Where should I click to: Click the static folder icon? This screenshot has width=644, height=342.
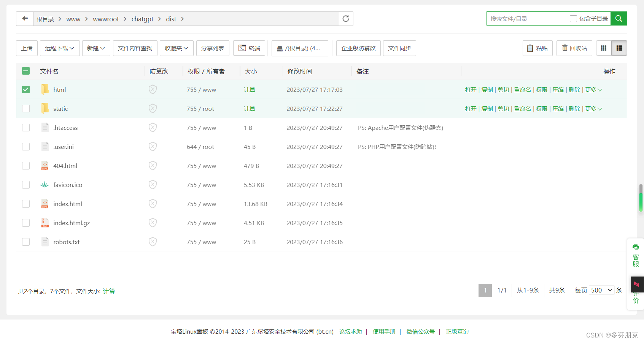click(45, 109)
